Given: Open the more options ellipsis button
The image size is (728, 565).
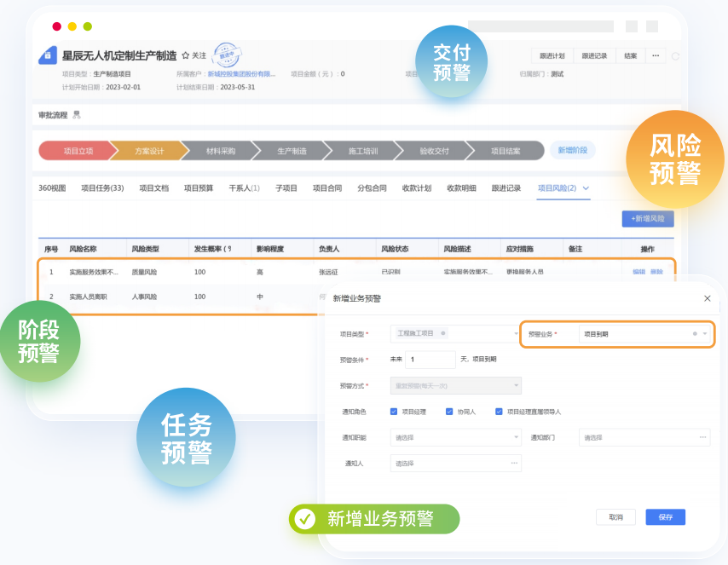Looking at the screenshot, I should (655, 55).
